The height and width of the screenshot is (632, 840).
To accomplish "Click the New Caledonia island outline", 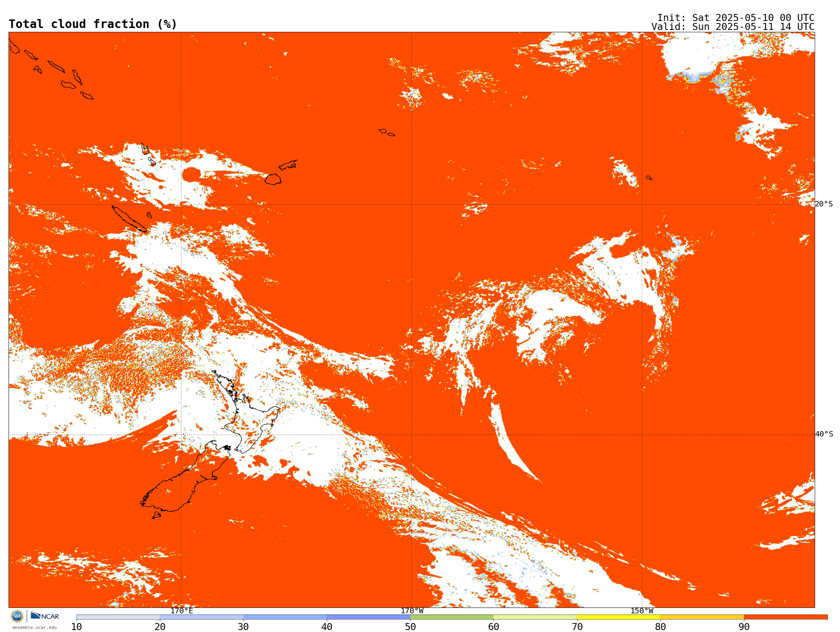I will coord(129,219).
